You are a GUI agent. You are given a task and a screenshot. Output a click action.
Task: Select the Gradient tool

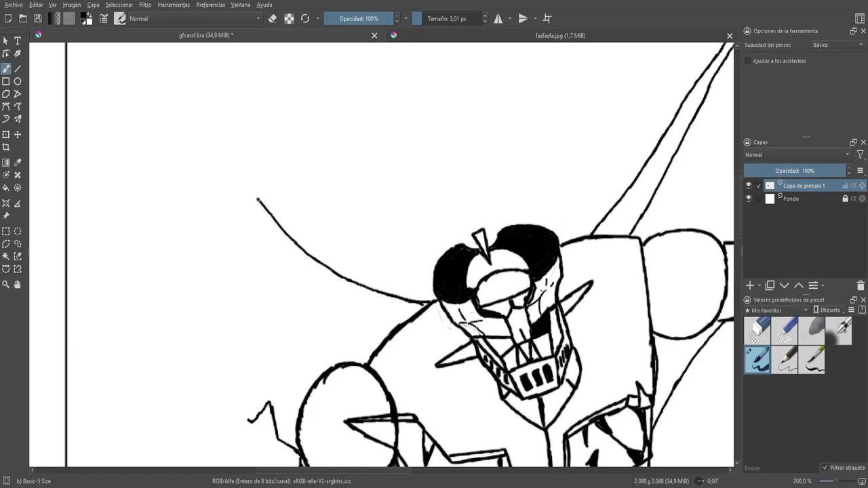[6, 163]
